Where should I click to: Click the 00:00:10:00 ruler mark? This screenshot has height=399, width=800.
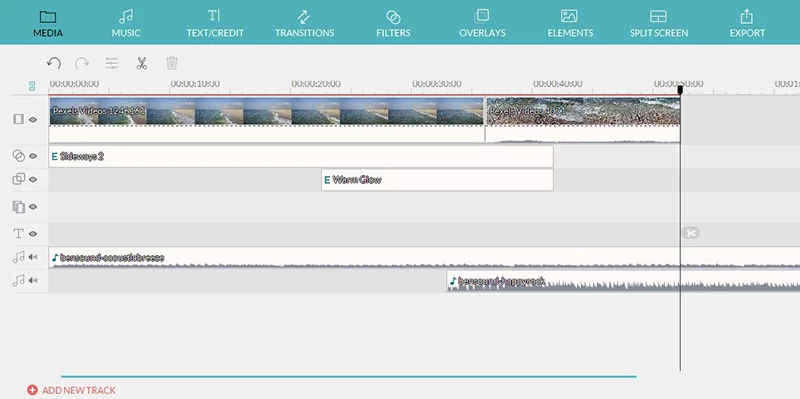[195, 84]
